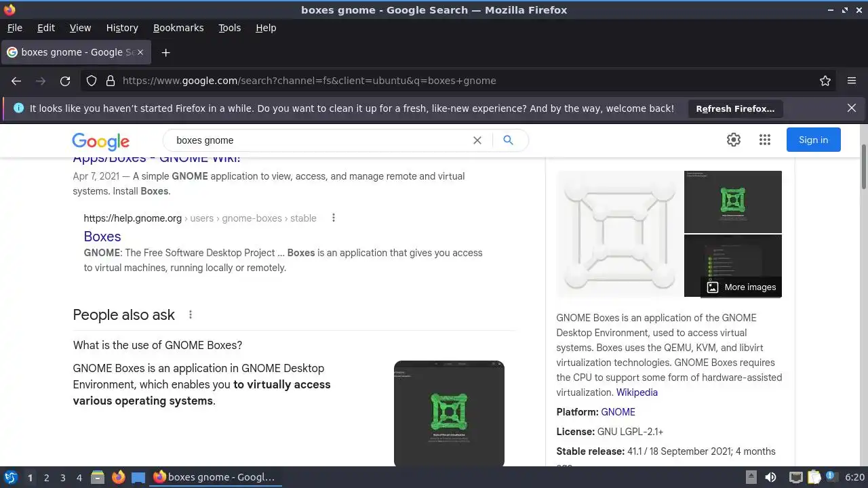Open the large white Boxes logo image
Screen dimensions: 868x488
click(x=620, y=234)
